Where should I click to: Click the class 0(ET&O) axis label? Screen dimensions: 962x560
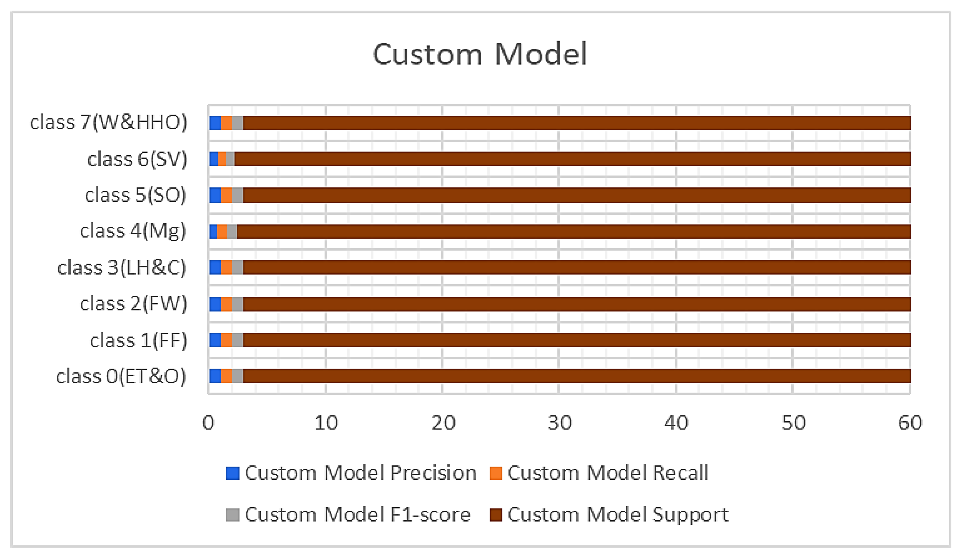pos(121,376)
